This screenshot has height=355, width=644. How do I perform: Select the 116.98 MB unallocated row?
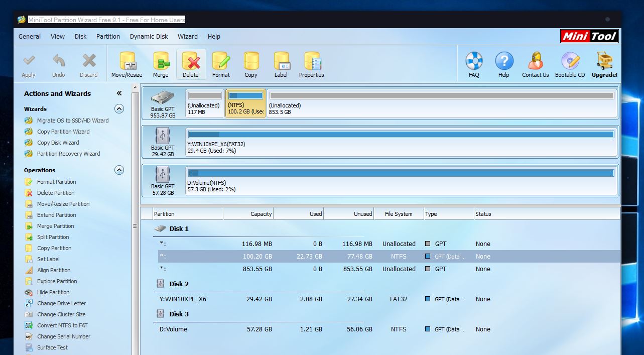pyautogui.click(x=389, y=244)
